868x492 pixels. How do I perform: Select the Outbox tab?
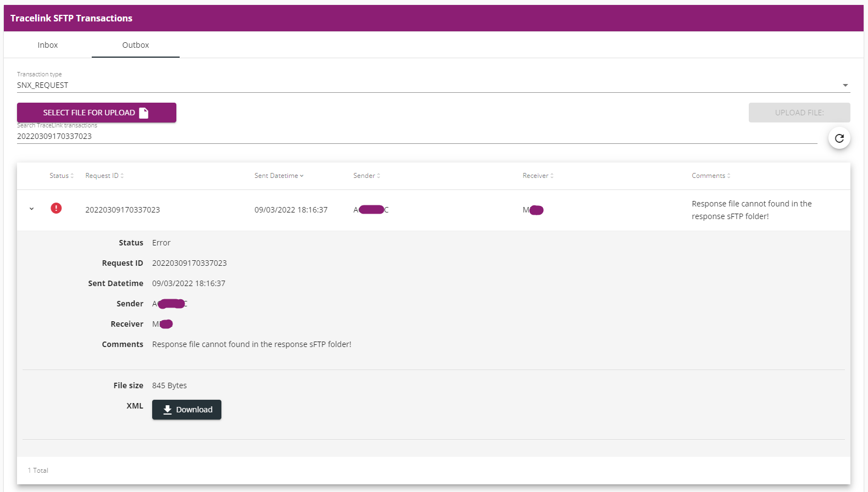136,45
